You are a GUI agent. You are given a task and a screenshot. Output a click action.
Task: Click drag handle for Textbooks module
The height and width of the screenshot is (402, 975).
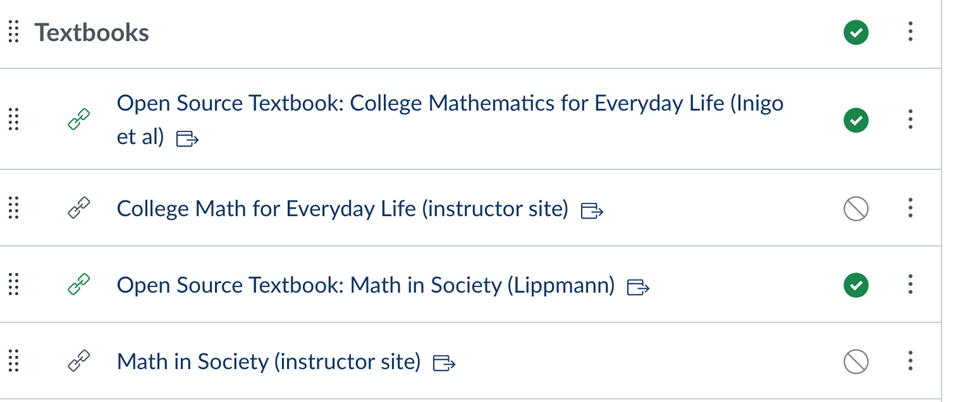click(x=14, y=32)
